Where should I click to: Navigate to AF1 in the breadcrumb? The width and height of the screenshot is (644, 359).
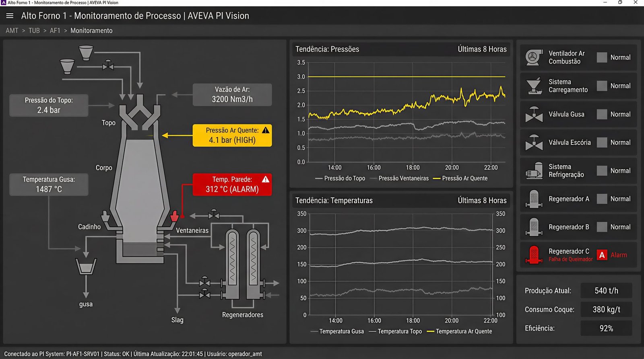tap(55, 31)
